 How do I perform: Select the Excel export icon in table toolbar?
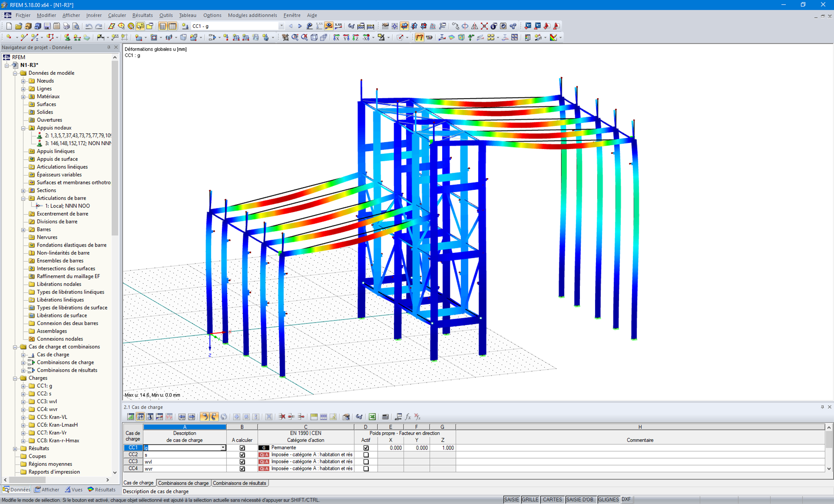pyautogui.click(x=371, y=417)
